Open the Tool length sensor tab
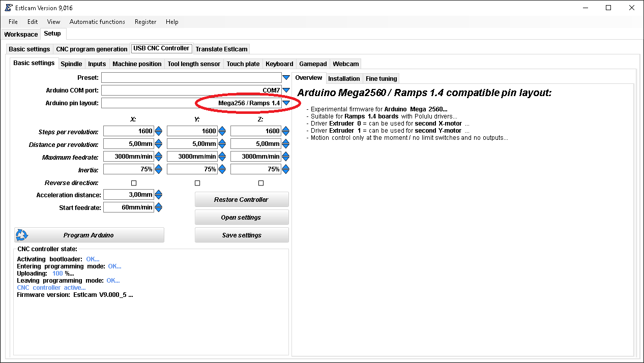 (194, 64)
